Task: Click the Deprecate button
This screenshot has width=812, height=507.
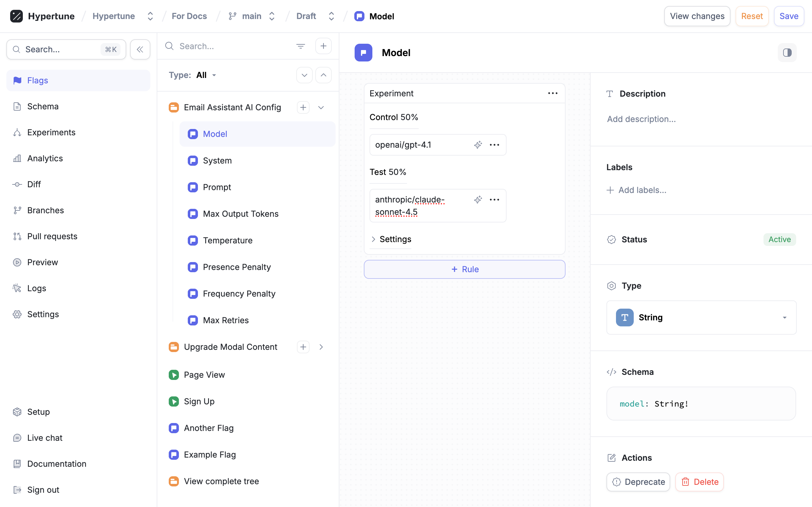Action: [638, 482]
